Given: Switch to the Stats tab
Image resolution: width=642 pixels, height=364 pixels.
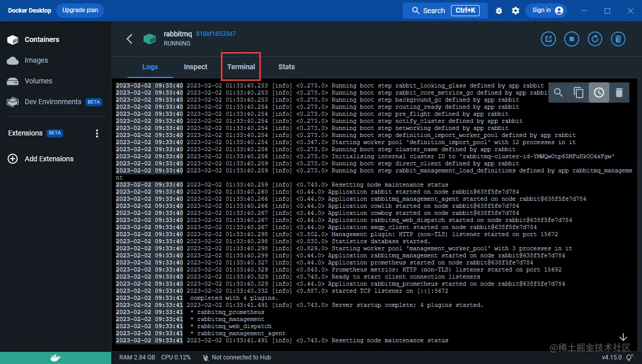Looking at the screenshot, I should coord(287,67).
